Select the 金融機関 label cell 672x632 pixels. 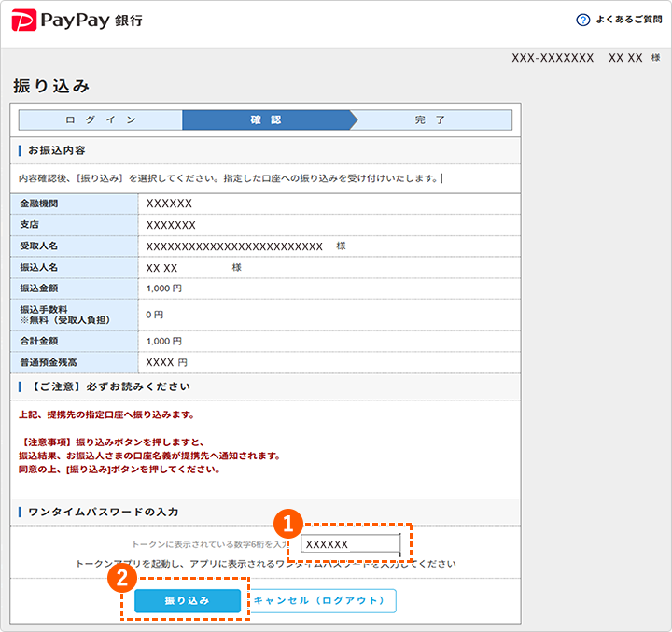click(74, 204)
